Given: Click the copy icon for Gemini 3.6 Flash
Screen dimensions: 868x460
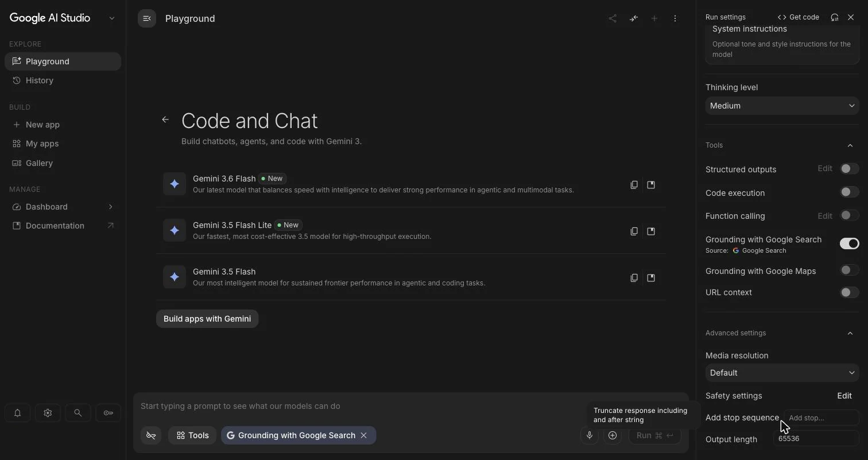Looking at the screenshot, I should (x=634, y=185).
